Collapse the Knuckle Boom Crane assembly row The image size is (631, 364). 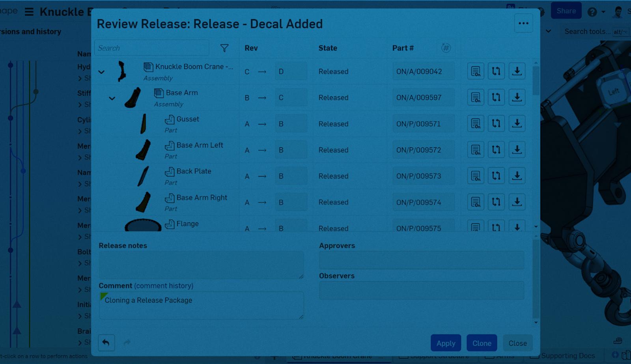coord(101,72)
